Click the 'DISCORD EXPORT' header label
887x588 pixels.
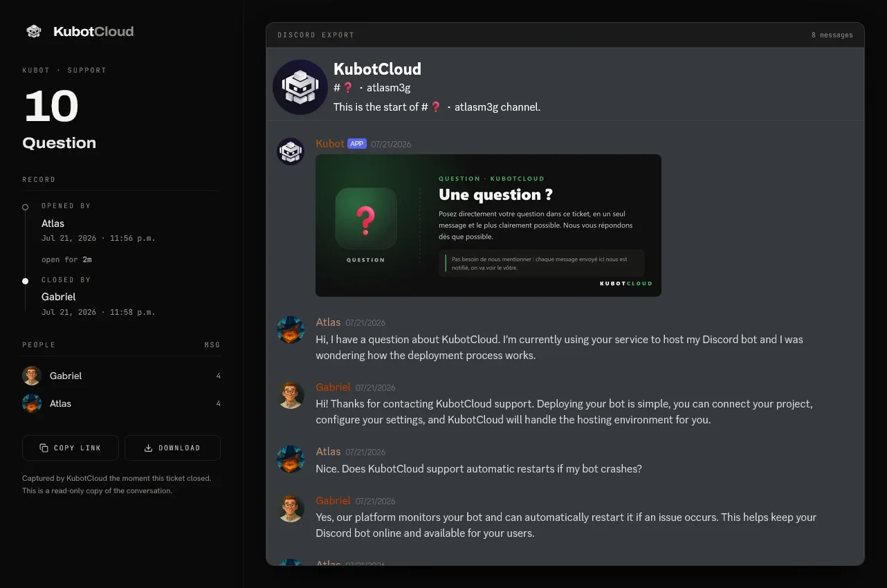tap(316, 35)
